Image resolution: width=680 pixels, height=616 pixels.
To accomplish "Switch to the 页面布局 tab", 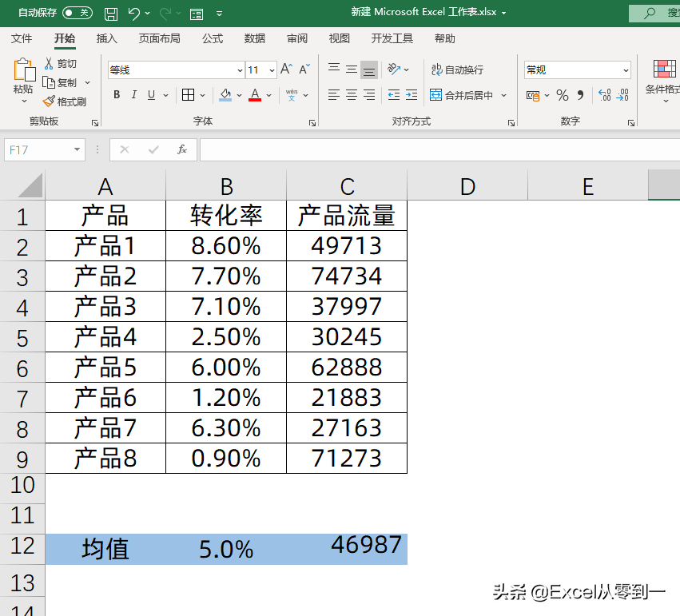I will pos(160,38).
